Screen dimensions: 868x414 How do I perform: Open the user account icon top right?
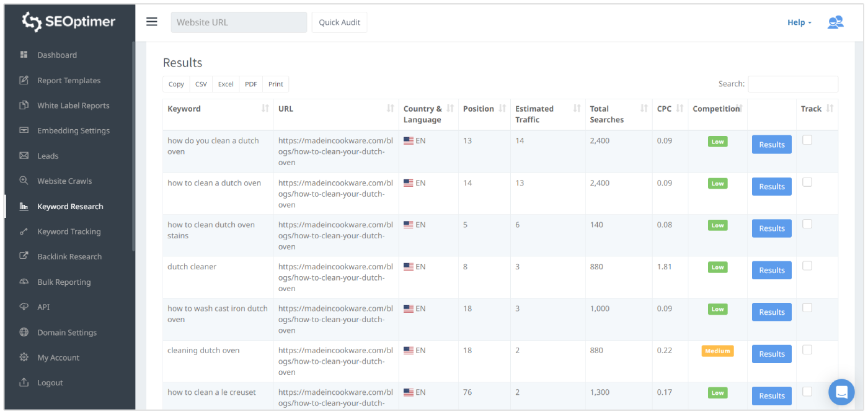point(836,22)
